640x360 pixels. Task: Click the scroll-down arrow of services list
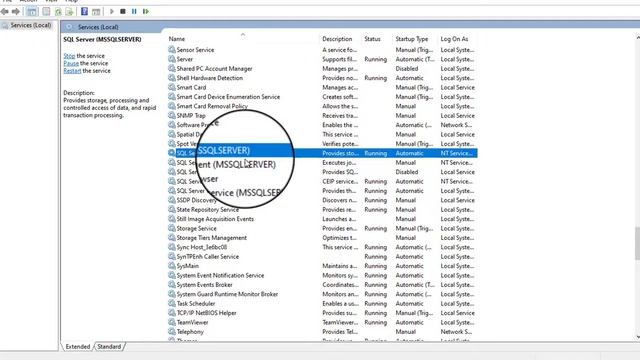638,337
